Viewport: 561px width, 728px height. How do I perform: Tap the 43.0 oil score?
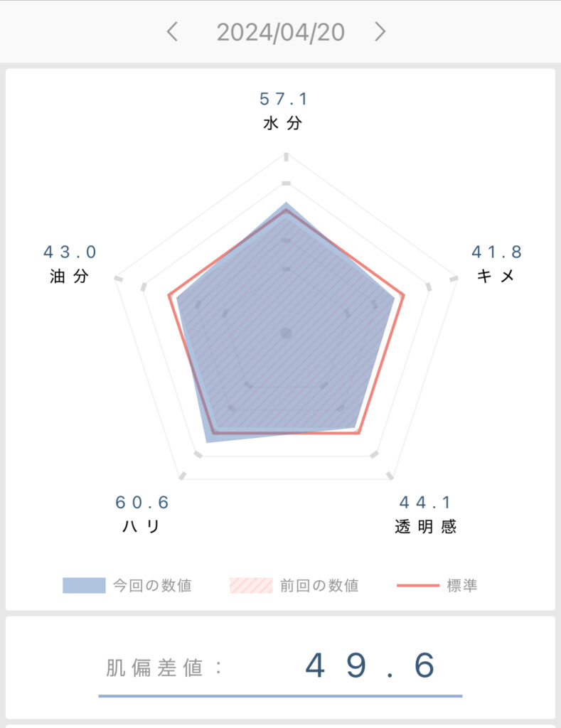[70, 252]
